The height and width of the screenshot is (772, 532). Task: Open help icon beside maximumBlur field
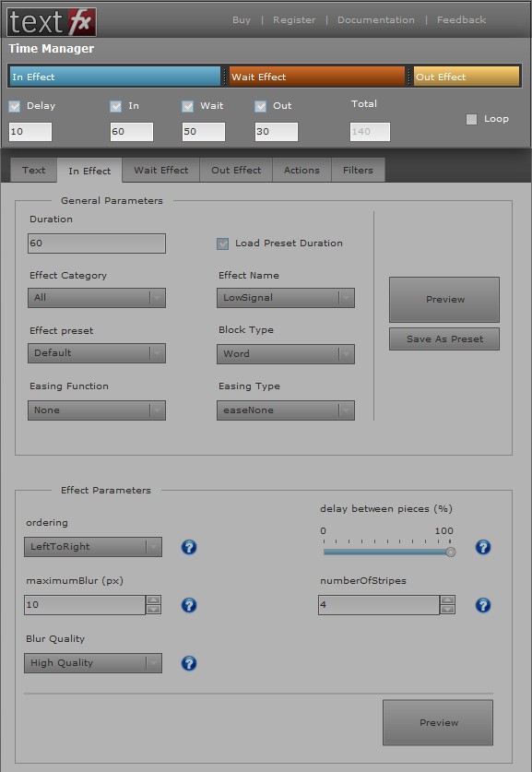(189, 605)
